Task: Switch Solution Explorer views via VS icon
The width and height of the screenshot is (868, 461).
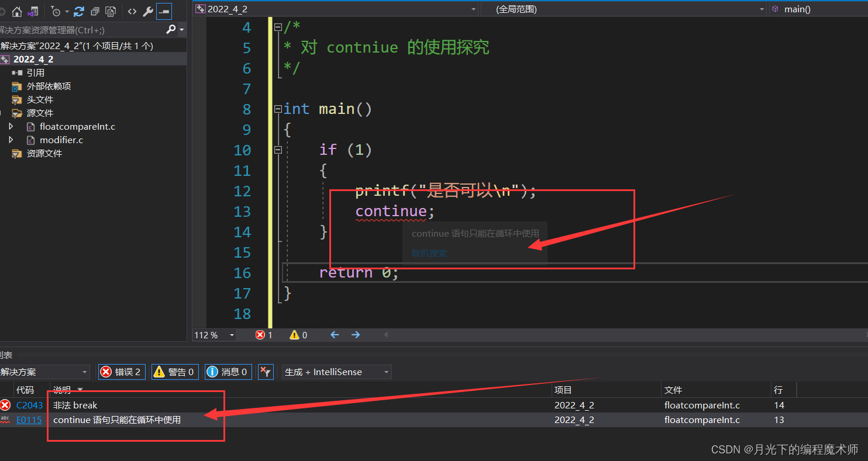Action: coord(33,11)
